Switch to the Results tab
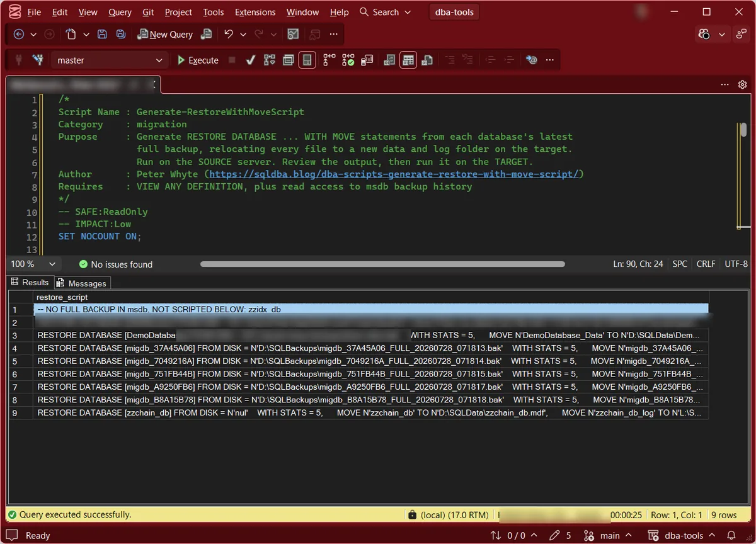 pyautogui.click(x=30, y=282)
